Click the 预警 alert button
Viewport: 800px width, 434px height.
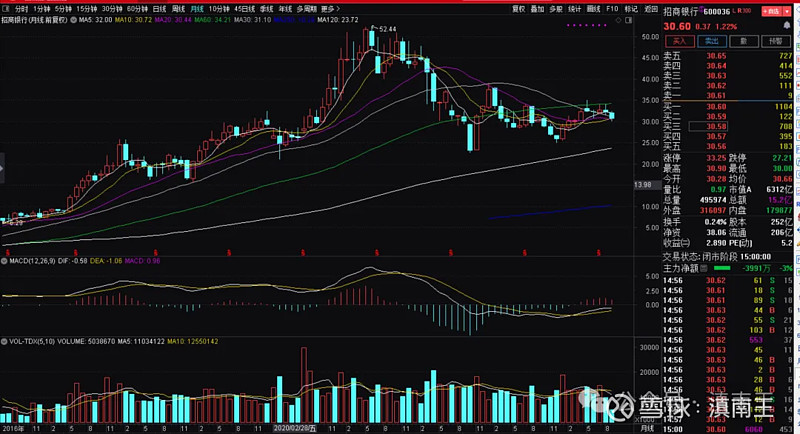pos(776,41)
